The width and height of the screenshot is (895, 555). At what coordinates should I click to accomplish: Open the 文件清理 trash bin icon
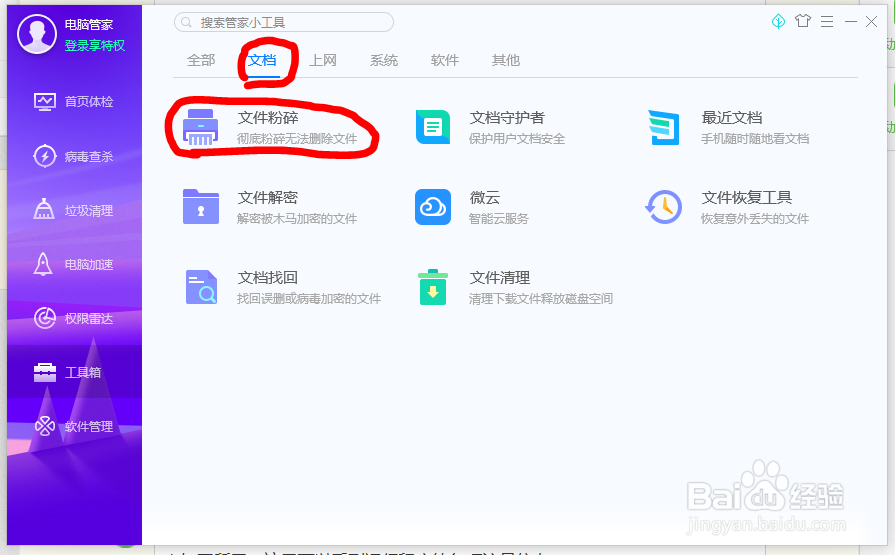[433, 287]
